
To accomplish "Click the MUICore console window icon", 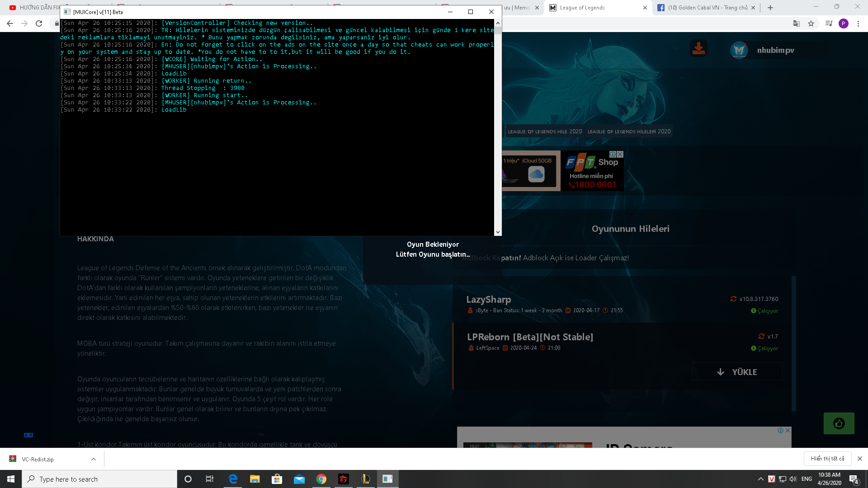I will pos(67,12).
